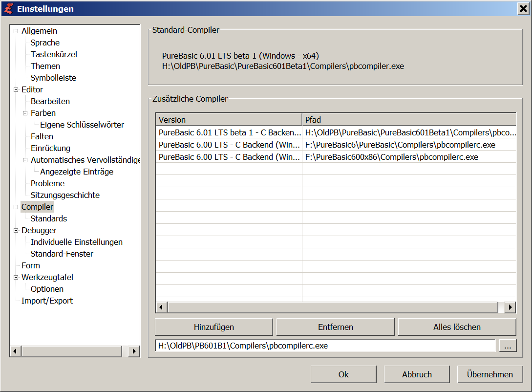Close the Einstellungen dialog
The image size is (532, 392).
click(x=523, y=8)
